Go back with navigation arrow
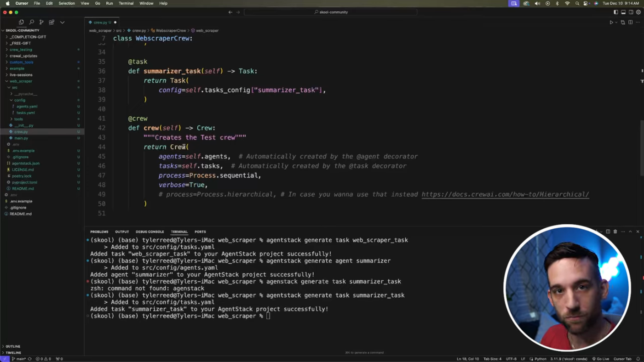 click(230, 12)
